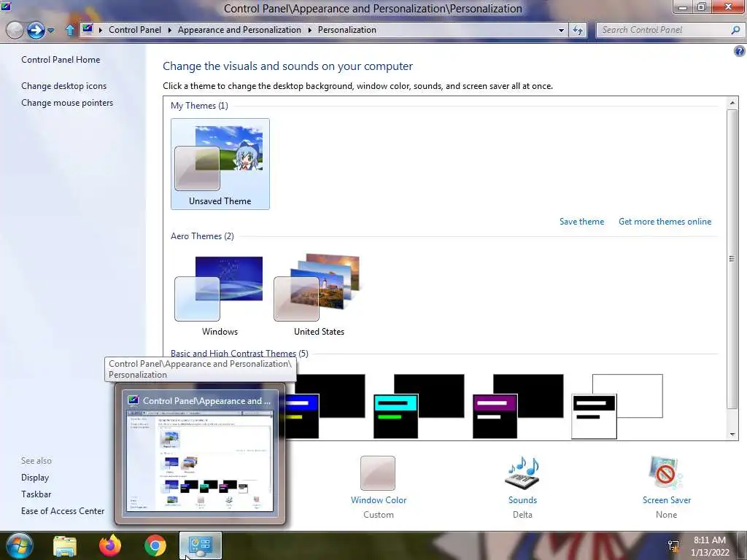Open the Window Color swatch icon
Image resolution: width=747 pixels, height=560 pixels.
click(378, 473)
